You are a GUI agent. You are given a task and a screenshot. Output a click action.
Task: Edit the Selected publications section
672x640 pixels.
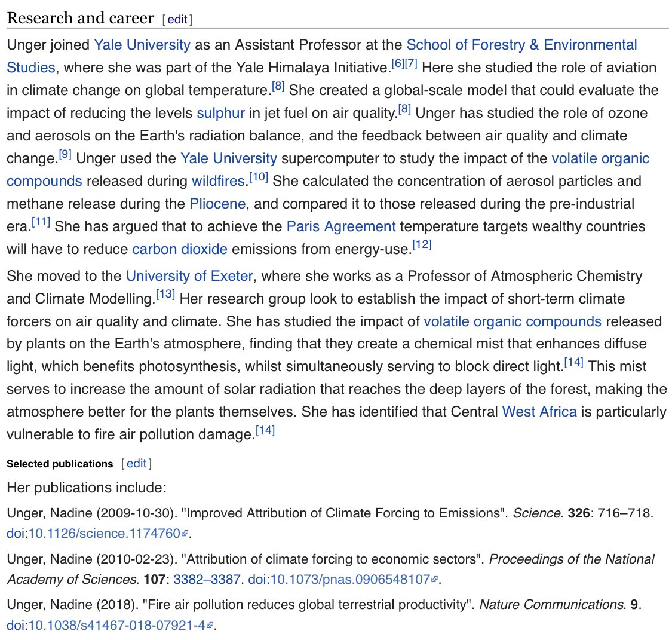137,463
